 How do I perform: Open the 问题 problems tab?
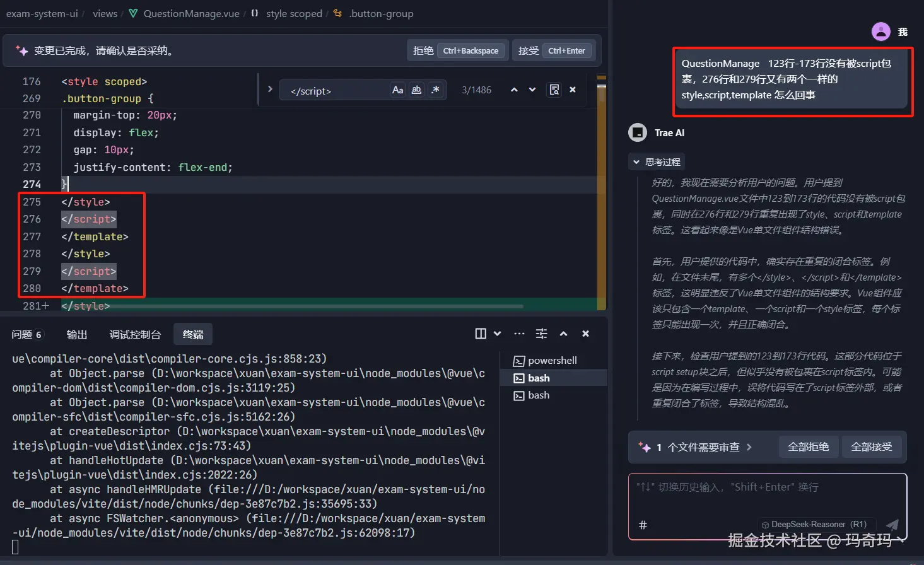click(26, 334)
